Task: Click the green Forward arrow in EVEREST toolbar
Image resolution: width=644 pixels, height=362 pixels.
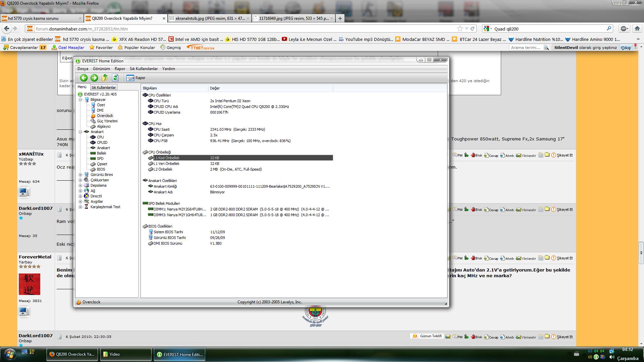Action: (94, 78)
